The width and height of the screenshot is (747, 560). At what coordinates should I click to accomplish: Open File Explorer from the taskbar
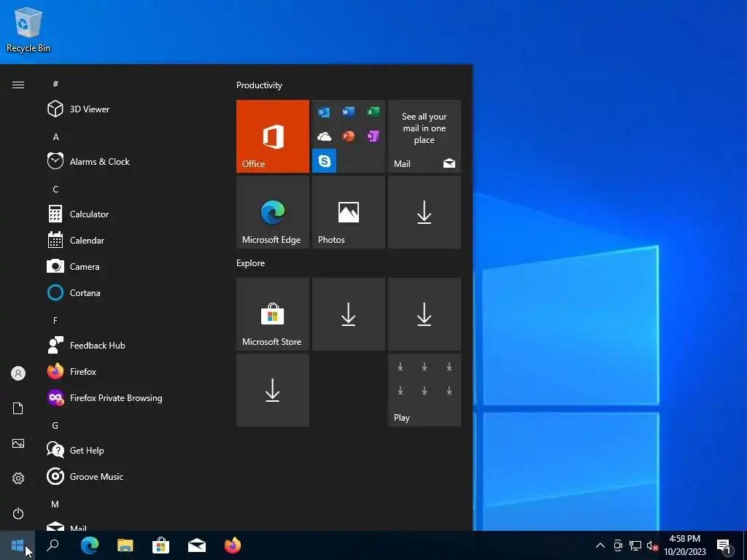coord(125,545)
